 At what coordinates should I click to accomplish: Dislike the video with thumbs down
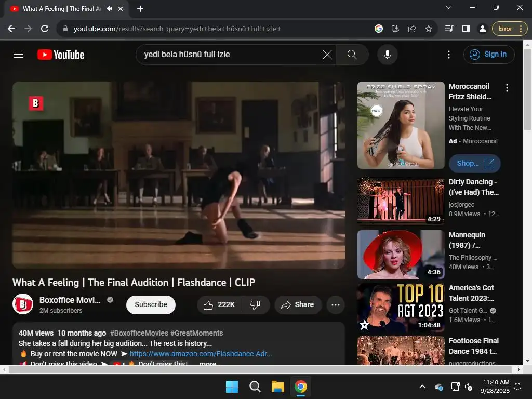(256, 304)
